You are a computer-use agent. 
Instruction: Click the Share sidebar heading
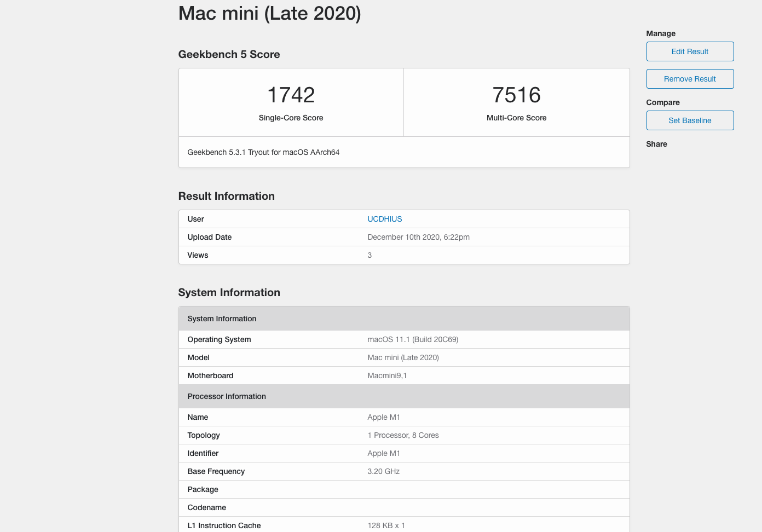[656, 144]
